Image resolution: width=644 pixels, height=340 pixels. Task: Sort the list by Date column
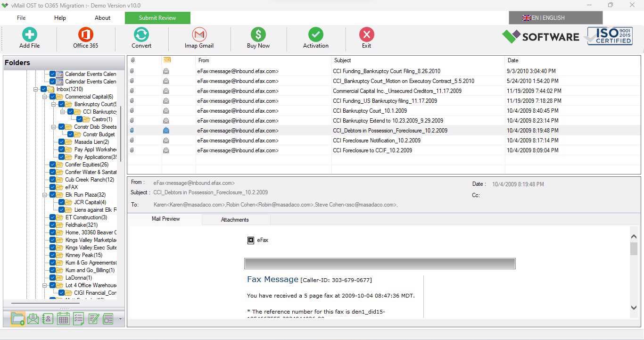click(572, 60)
